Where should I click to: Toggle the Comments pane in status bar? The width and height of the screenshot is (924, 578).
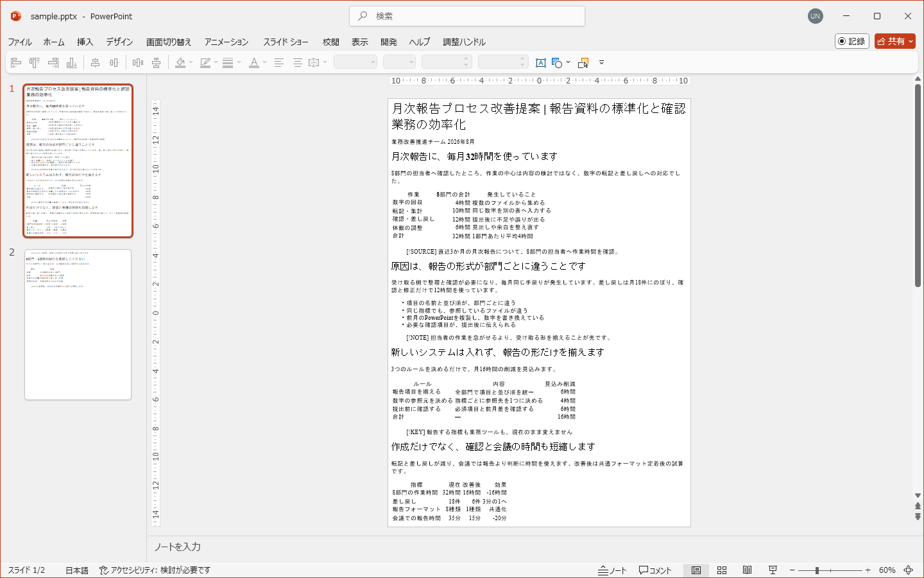click(x=655, y=570)
